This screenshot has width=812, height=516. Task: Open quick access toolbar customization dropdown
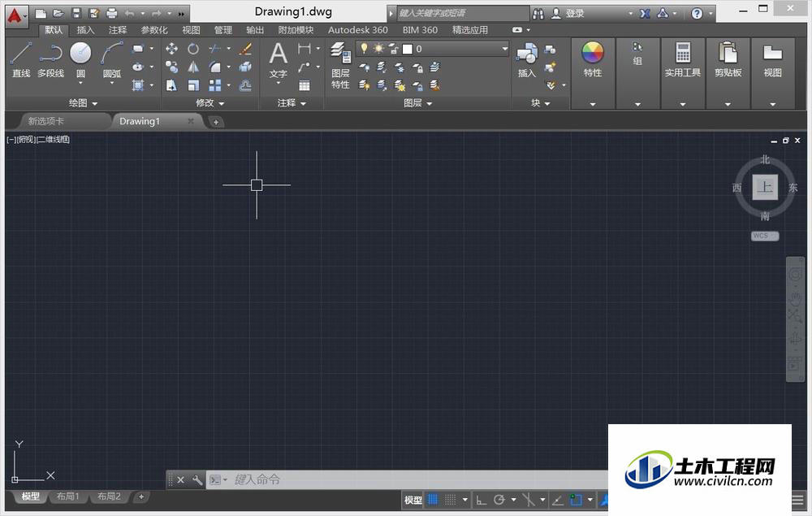(181, 14)
